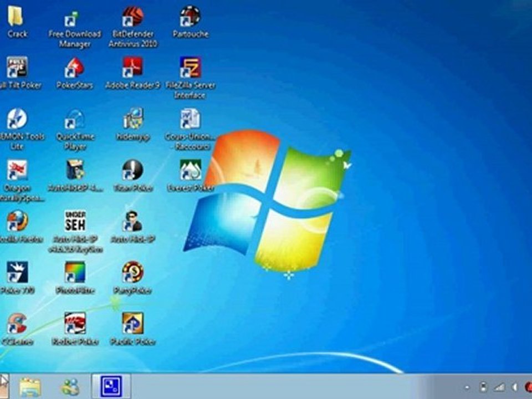
Task: Launch the QuickTime Player shortcut
Action: [x=75, y=119]
